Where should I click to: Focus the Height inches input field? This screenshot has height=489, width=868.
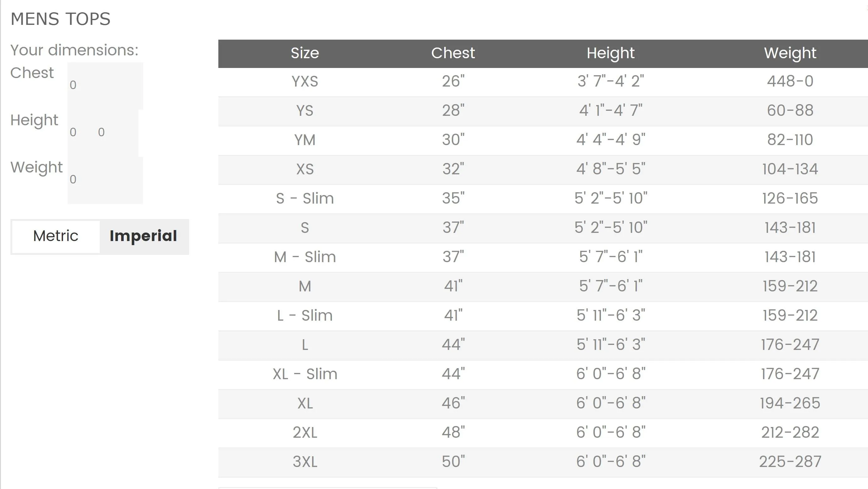point(117,132)
